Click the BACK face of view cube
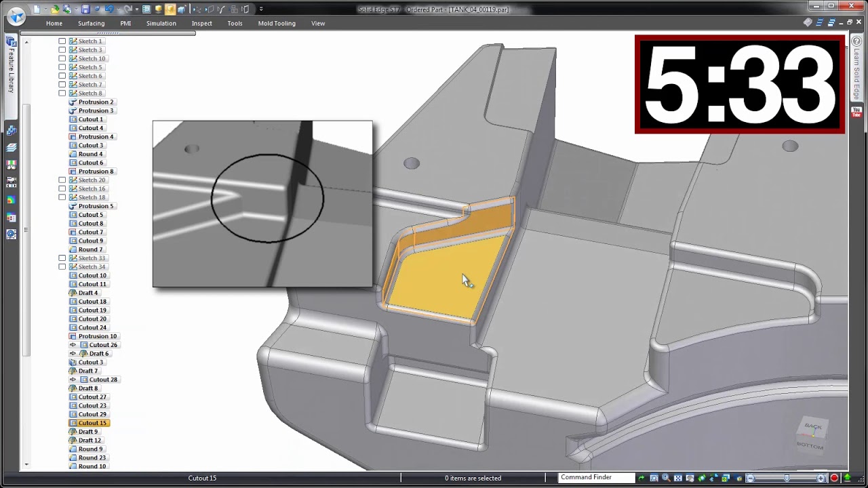 (x=813, y=426)
